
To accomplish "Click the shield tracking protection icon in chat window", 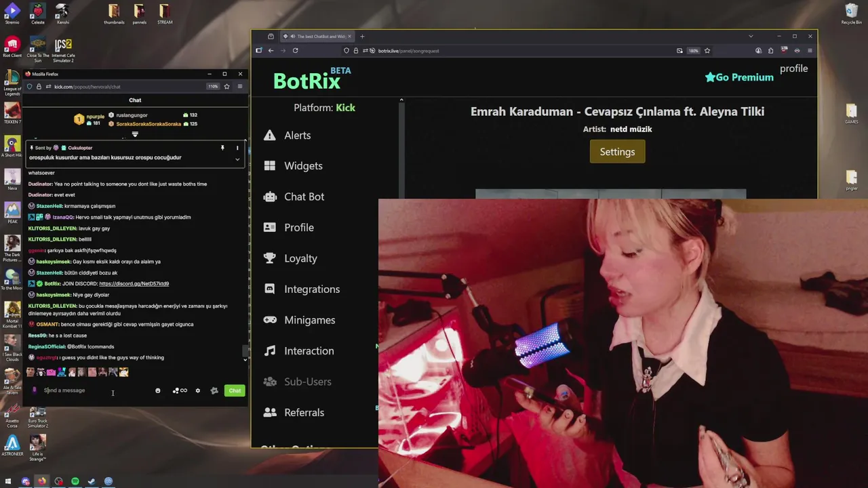I will coord(29,87).
